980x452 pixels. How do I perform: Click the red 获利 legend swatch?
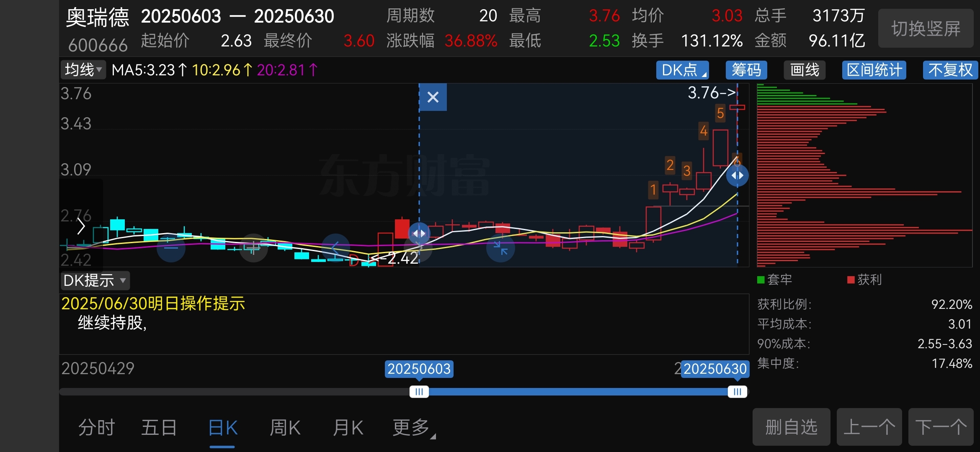(x=851, y=280)
